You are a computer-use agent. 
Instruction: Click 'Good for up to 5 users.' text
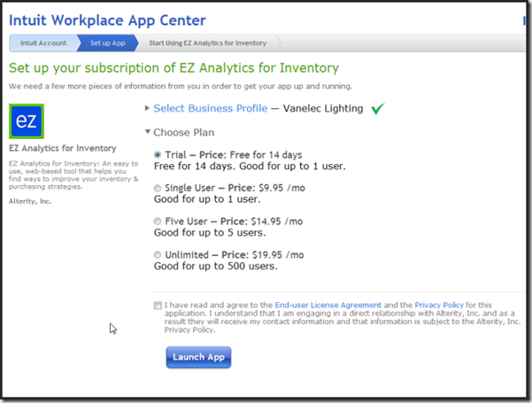pyautogui.click(x=210, y=233)
